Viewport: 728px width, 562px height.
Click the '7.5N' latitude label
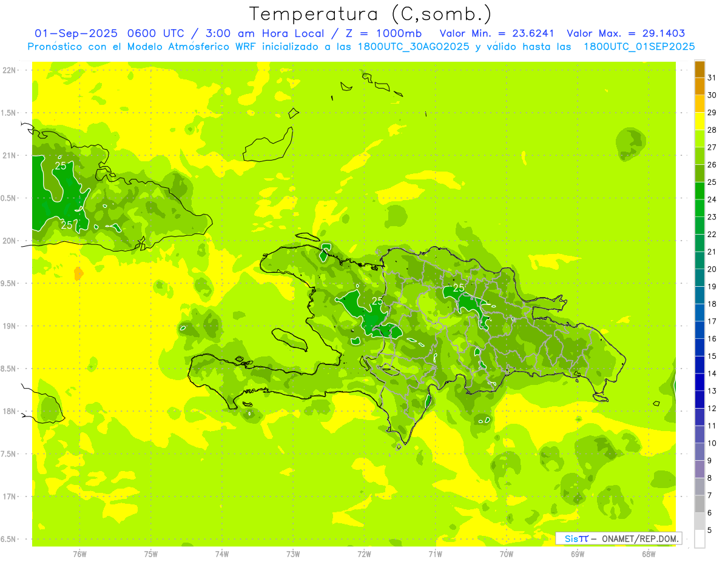click(8, 454)
